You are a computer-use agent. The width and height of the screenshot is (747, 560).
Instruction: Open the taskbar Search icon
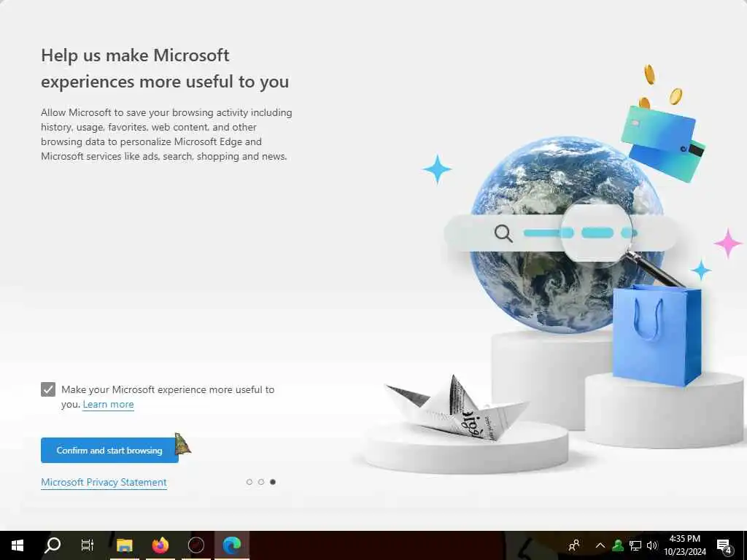(53, 545)
